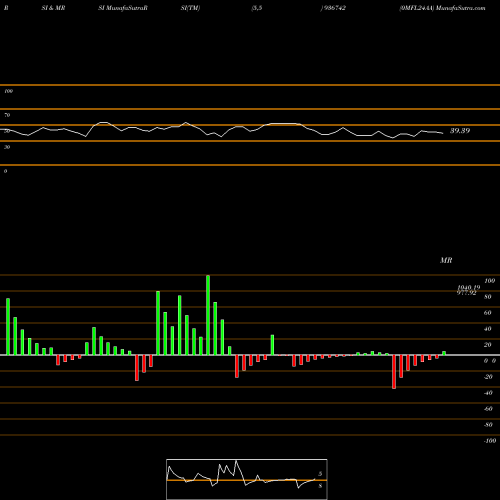Viewport: 500px width, 500px height.
Task: Click the 'MR' label above histogram axis
Action: point(446,260)
